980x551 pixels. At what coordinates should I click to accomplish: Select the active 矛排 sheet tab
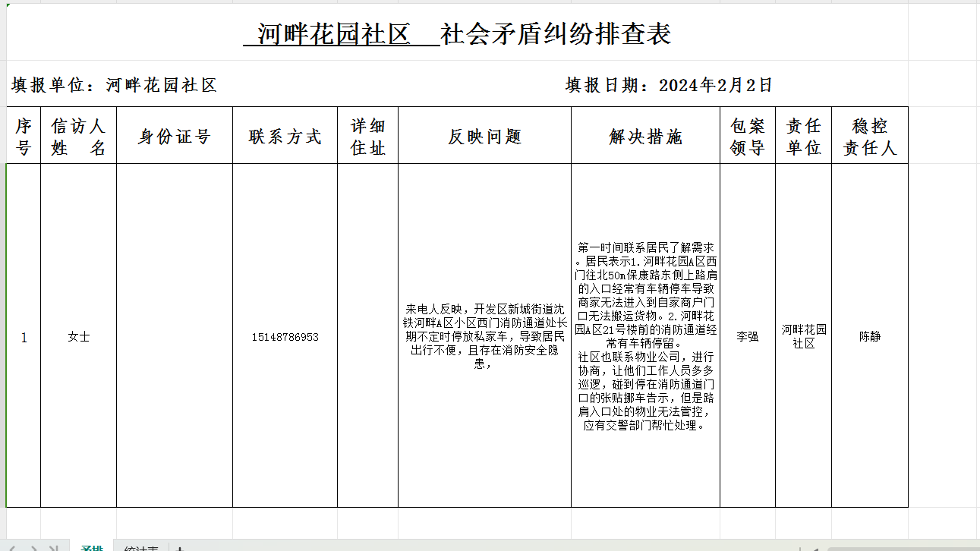(92, 546)
